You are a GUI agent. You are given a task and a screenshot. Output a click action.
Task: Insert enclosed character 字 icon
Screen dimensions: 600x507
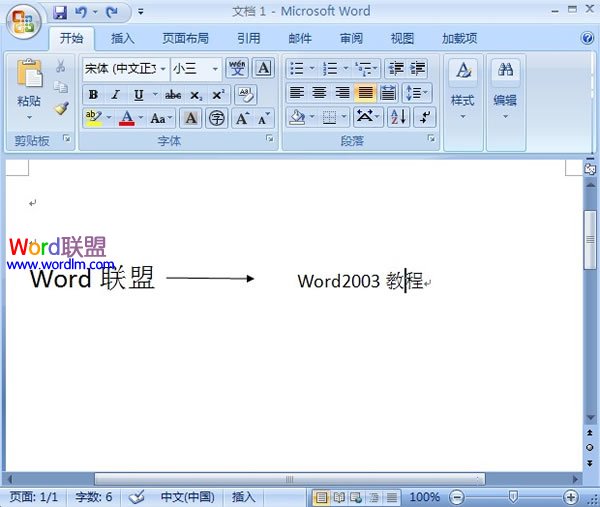click(217, 118)
